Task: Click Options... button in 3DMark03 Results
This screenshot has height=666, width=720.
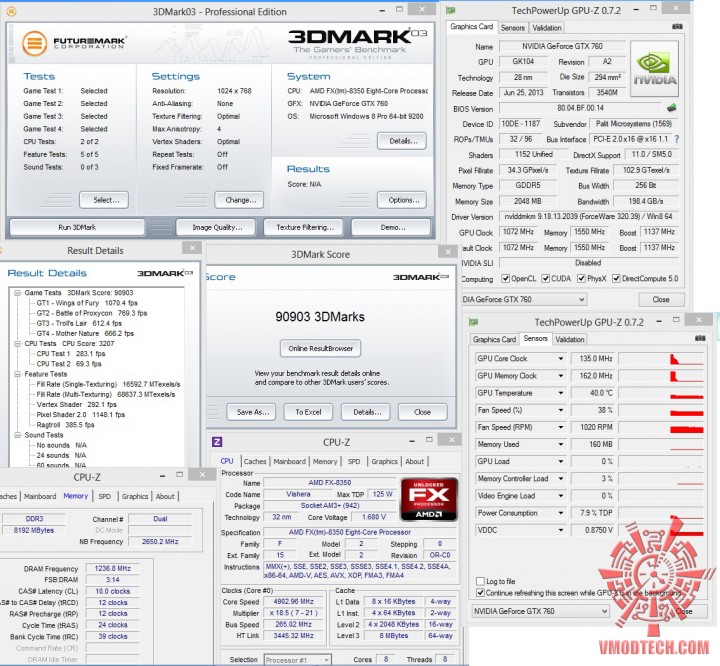Action: [x=402, y=200]
